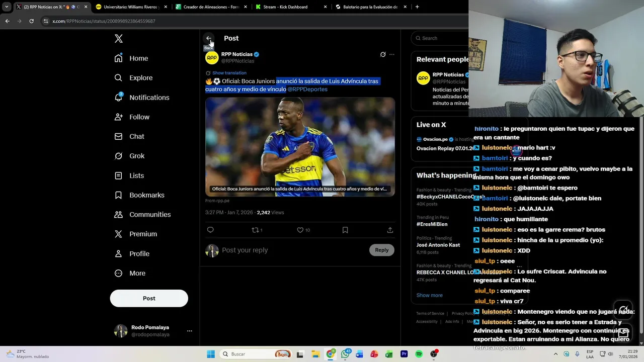Click the browser back arrow

click(7, 21)
